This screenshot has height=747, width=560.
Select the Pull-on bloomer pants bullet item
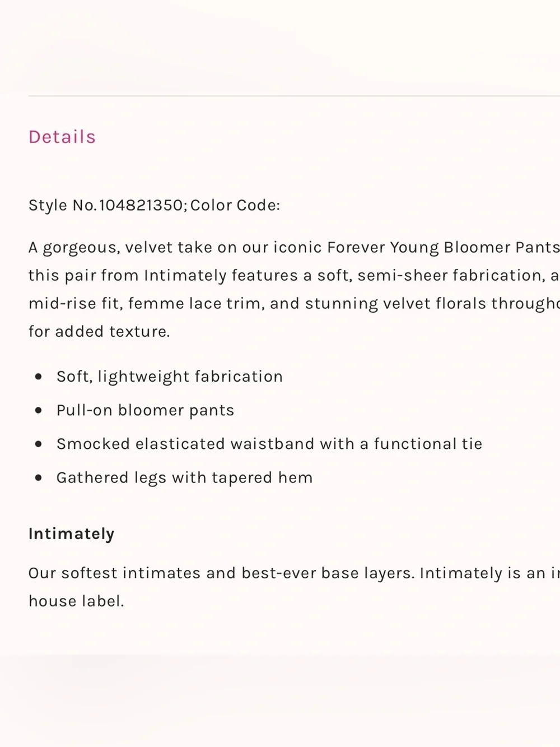[145, 410]
